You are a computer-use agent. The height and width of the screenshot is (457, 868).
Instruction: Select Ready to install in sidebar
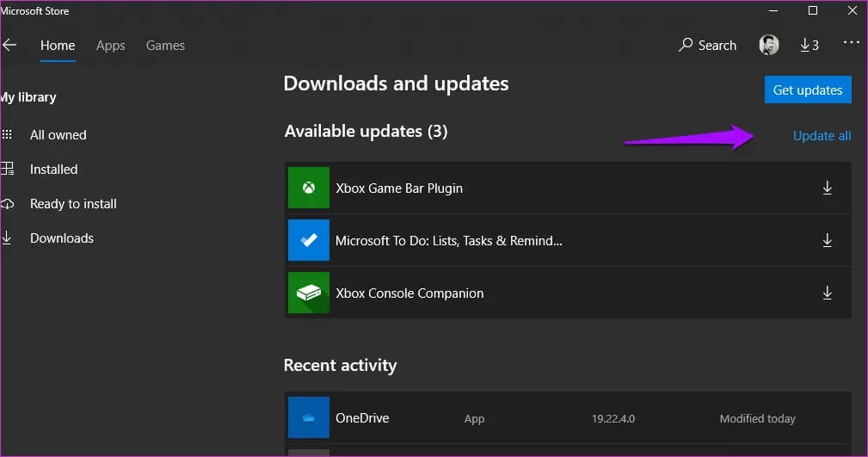[x=73, y=203]
